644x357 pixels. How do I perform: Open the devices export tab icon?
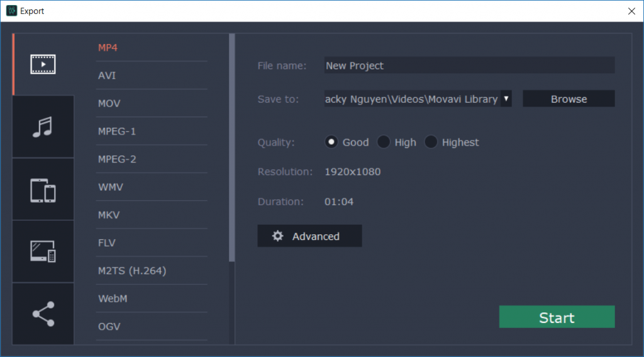point(43,190)
